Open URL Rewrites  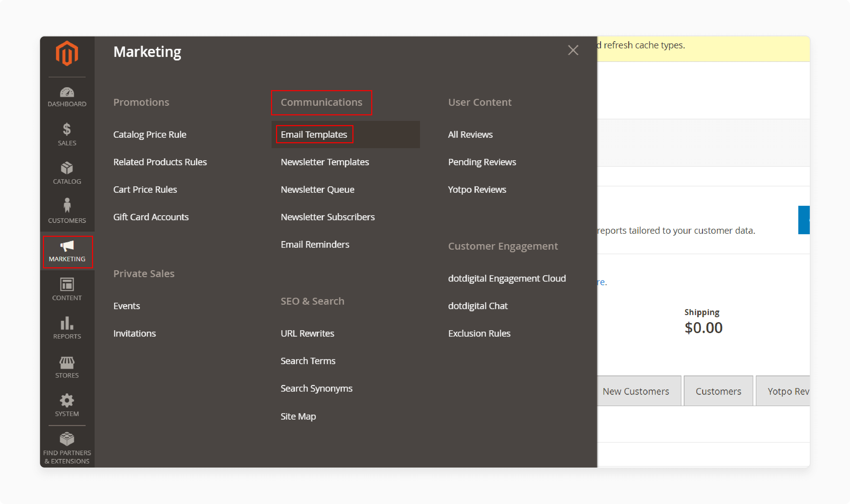pos(307,334)
